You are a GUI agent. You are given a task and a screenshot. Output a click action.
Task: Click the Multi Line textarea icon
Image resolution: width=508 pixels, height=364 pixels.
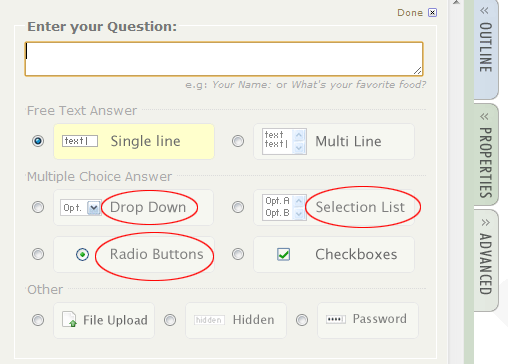pos(284,141)
